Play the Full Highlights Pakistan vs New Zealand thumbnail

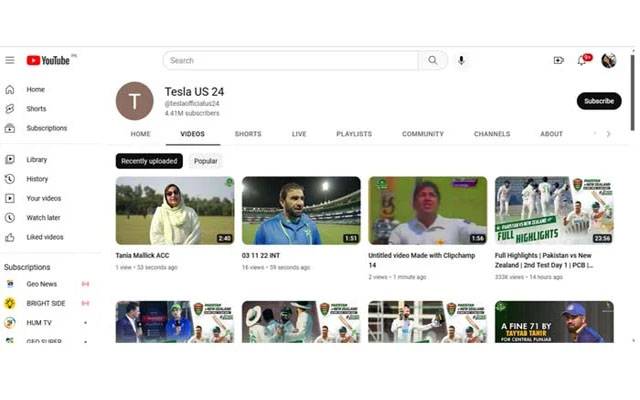point(554,211)
